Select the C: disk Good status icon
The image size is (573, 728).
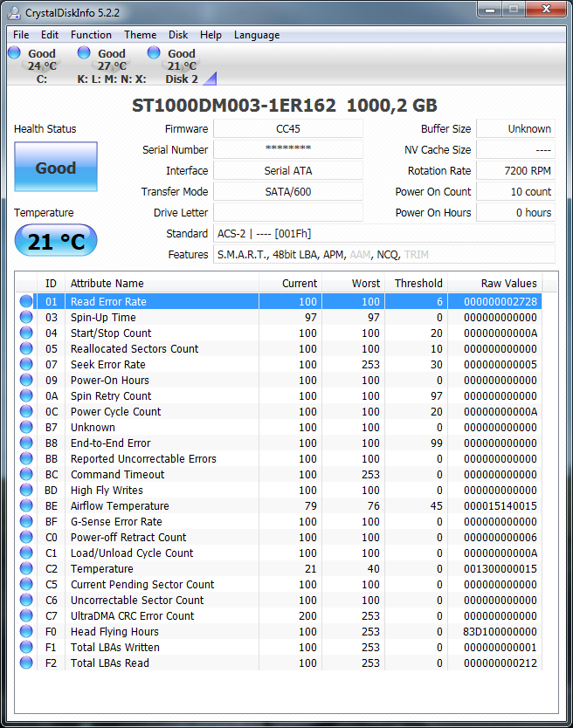click(14, 53)
